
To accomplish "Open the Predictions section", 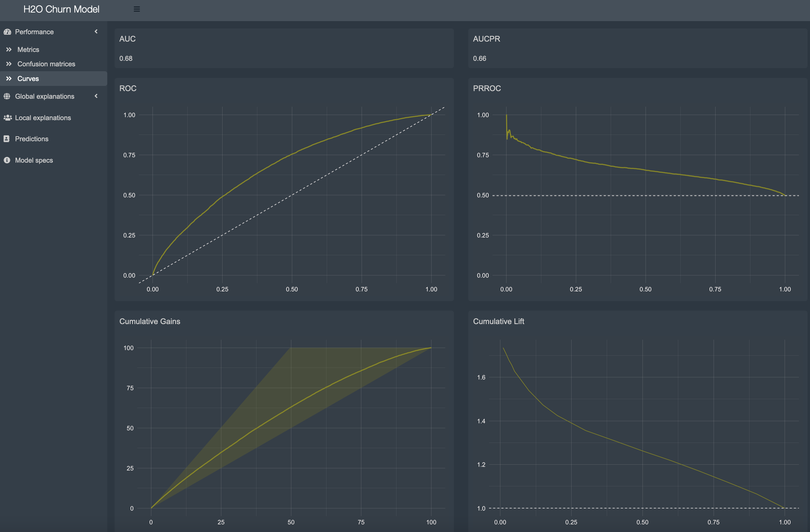I will tap(32, 139).
